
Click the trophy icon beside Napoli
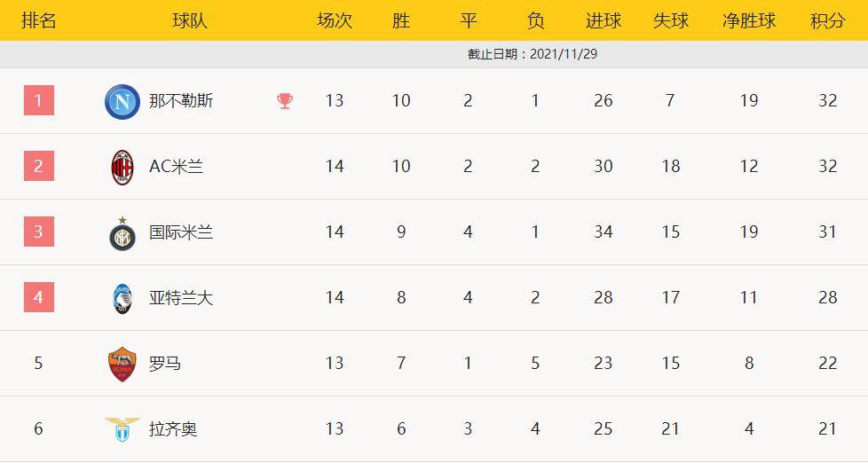285,101
